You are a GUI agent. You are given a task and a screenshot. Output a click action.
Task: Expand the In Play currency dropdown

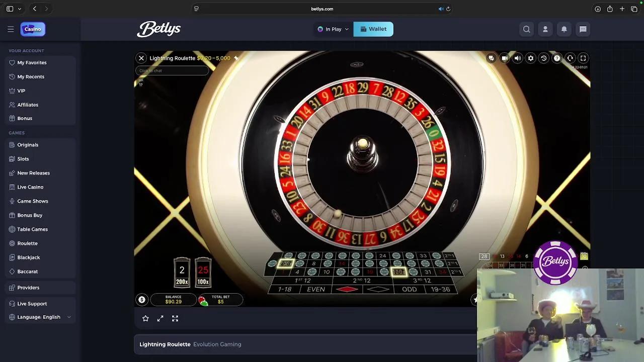pyautogui.click(x=333, y=29)
